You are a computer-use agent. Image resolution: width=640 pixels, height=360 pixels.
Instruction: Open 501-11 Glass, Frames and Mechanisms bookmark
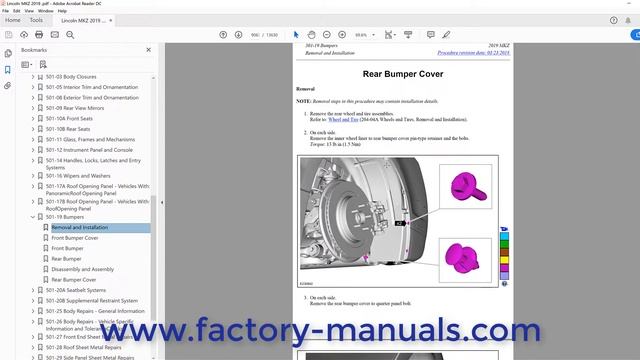tap(90, 140)
